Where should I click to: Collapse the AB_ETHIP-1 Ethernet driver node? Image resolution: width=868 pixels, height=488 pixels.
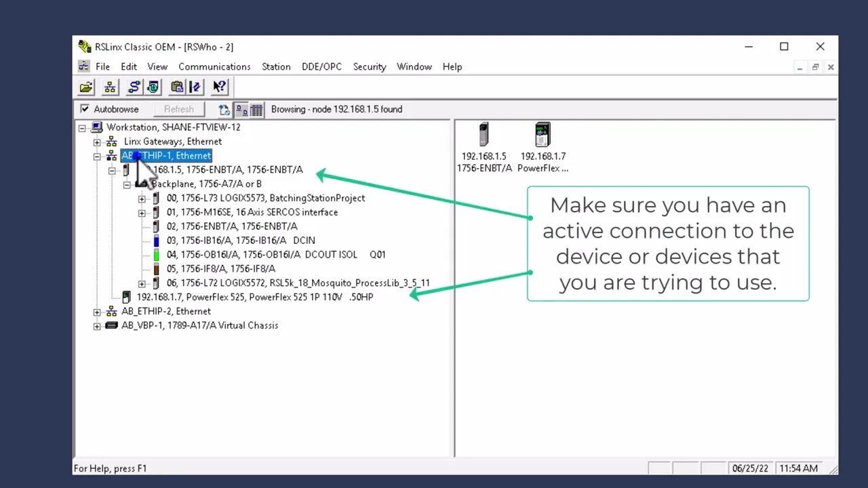tap(97, 156)
